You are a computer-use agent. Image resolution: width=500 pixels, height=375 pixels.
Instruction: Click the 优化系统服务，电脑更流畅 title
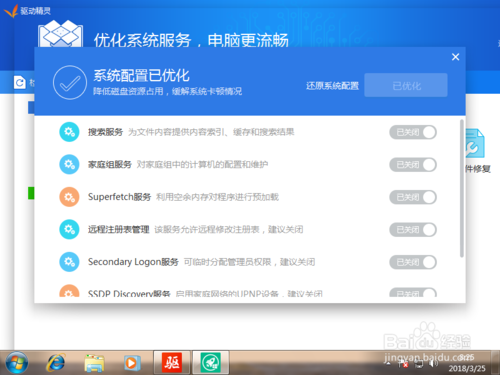coord(191,40)
